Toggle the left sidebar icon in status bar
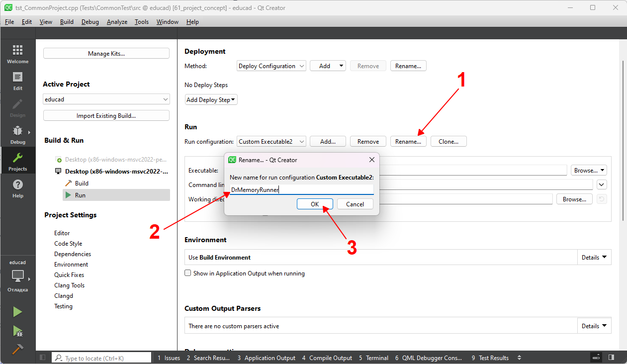Screen dimensions: 627x364 [x=42, y=358]
